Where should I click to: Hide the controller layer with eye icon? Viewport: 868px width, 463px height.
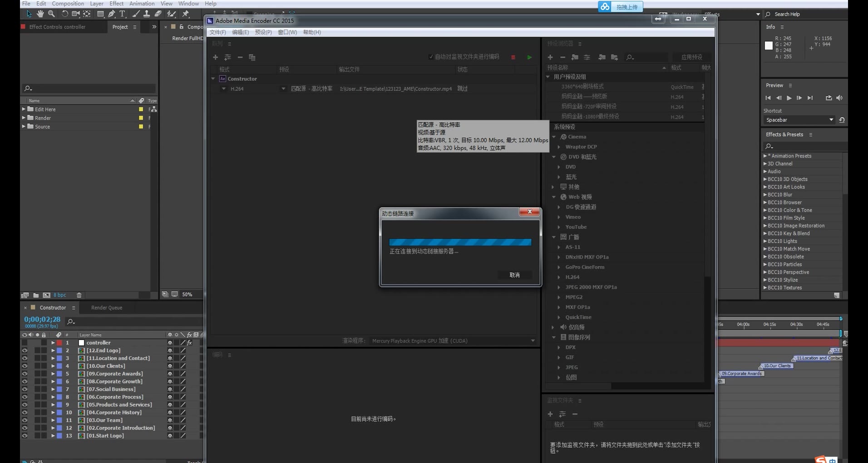25,343
